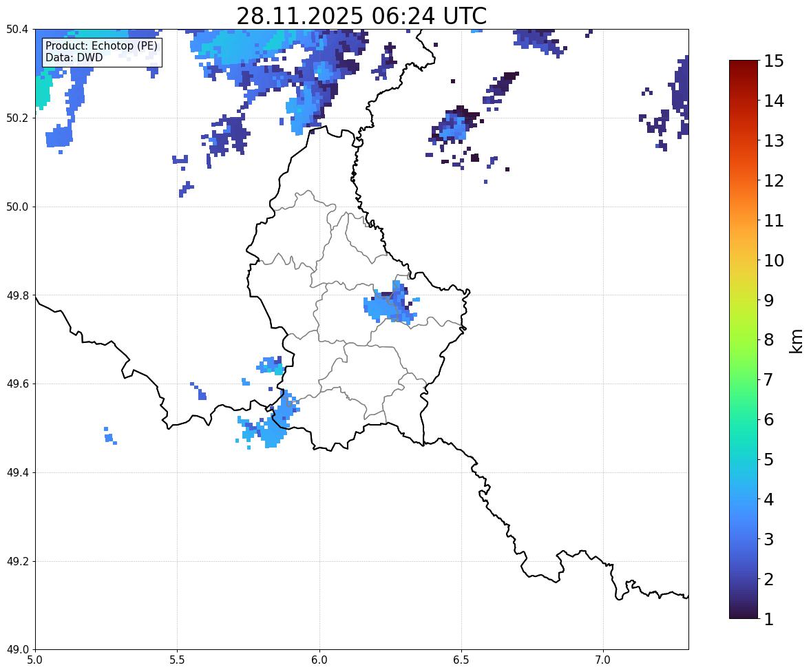The image size is (811, 672).
Task: Click colorbar tick label 11
Action: (x=775, y=220)
